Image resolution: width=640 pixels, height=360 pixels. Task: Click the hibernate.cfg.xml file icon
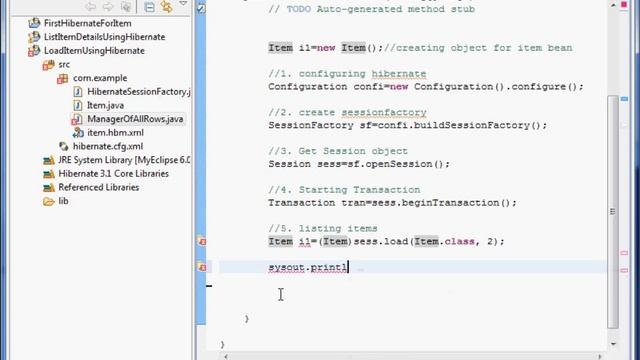[x=63, y=146]
